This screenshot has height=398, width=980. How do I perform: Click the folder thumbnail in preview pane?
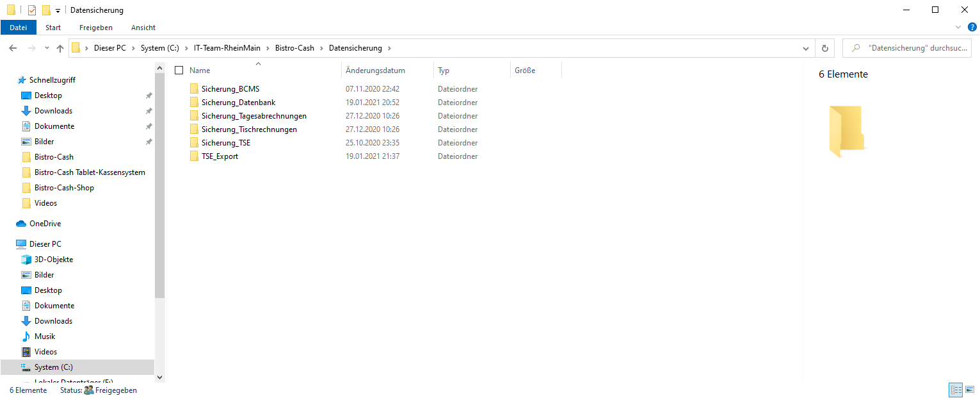click(x=846, y=131)
